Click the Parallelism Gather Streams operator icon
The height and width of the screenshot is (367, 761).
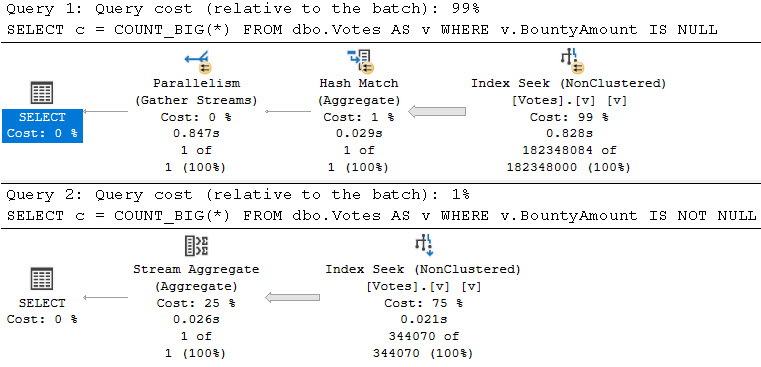click(198, 61)
